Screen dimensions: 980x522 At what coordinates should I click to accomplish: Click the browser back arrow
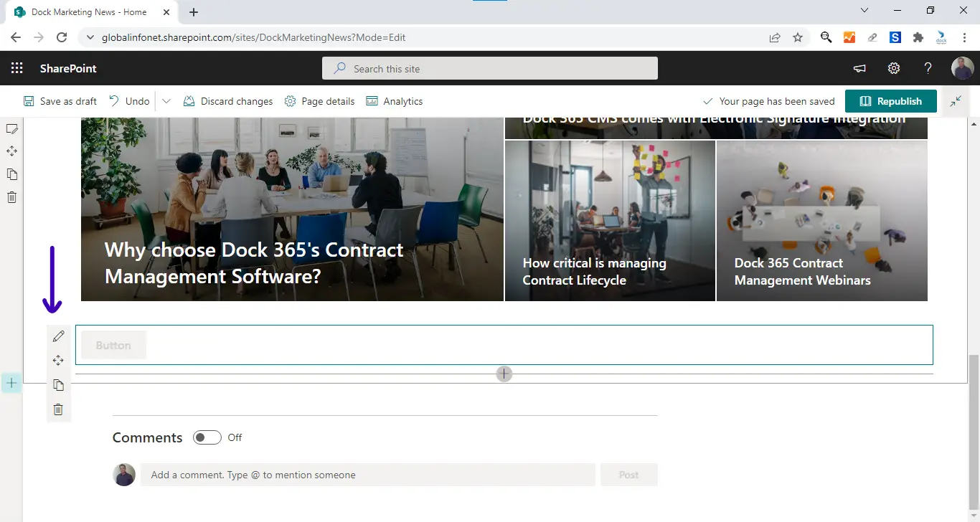pyautogui.click(x=16, y=37)
